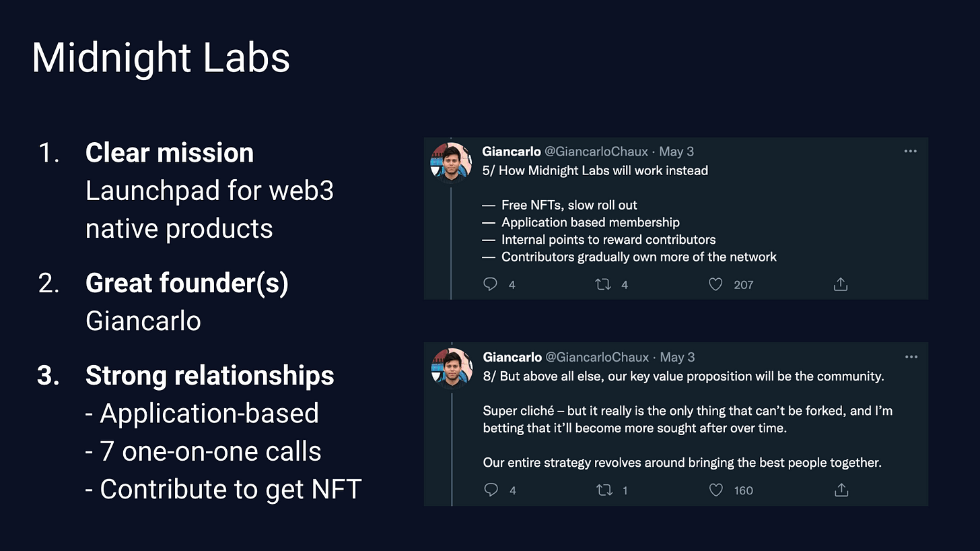Like the tweet about community value proposition
The height and width of the screenshot is (551, 980).
pos(716,490)
